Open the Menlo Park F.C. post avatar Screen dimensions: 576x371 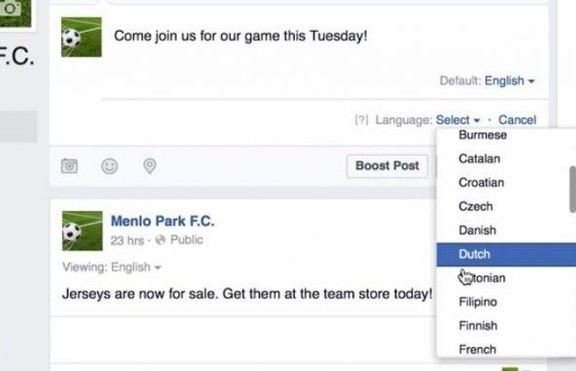[x=82, y=231]
